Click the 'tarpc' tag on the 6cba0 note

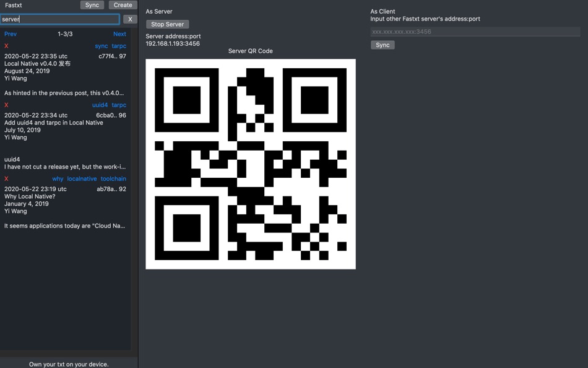coord(119,105)
